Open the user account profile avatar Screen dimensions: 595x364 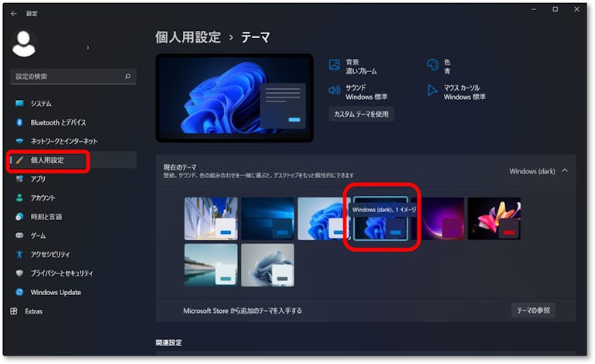point(24,44)
